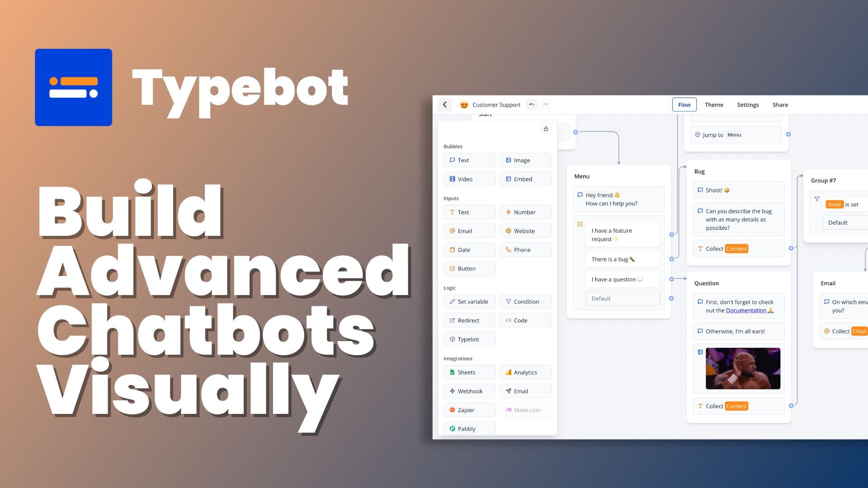Click the GIF thumbnail in Question block
The image size is (868, 488).
tap(743, 368)
